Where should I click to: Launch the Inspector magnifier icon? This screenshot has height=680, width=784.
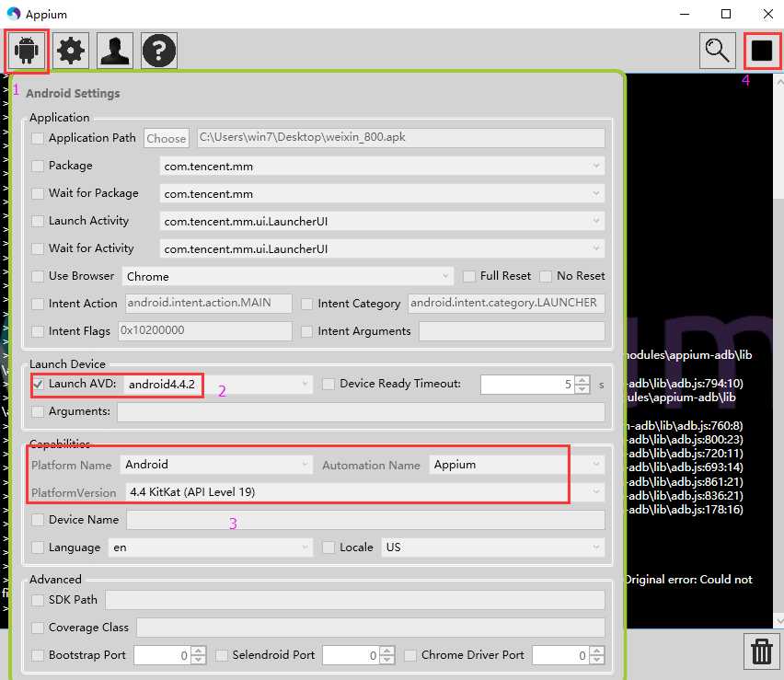[x=718, y=51]
